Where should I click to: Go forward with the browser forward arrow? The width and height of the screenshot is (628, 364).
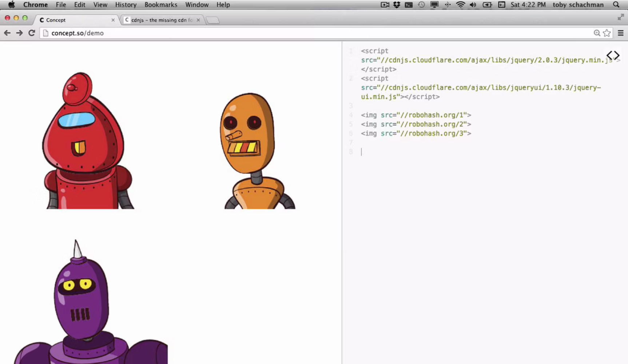click(19, 33)
